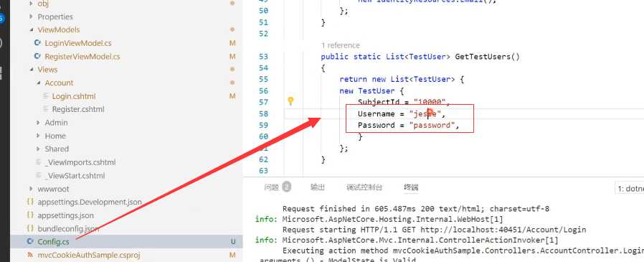Expand the wwwroot folder
Image resolution: width=644 pixels, height=262 pixels.
32,189
